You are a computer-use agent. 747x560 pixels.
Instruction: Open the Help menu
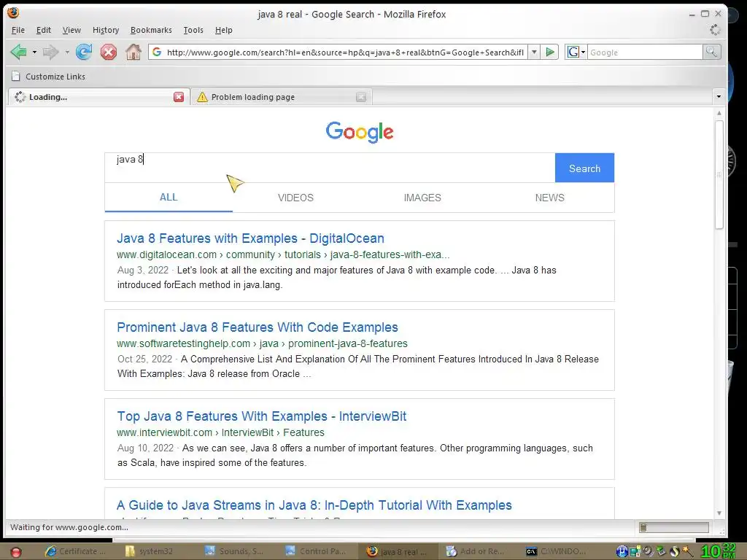[x=223, y=30]
